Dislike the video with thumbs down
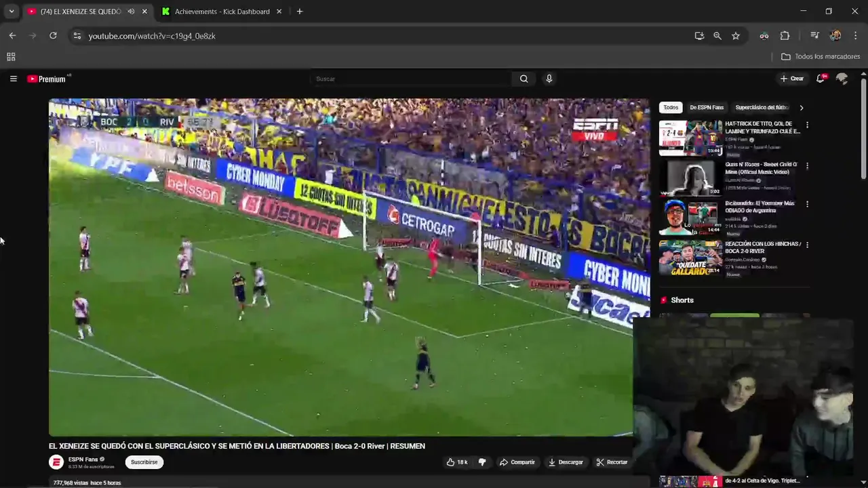This screenshot has height=488, width=868. 482,462
